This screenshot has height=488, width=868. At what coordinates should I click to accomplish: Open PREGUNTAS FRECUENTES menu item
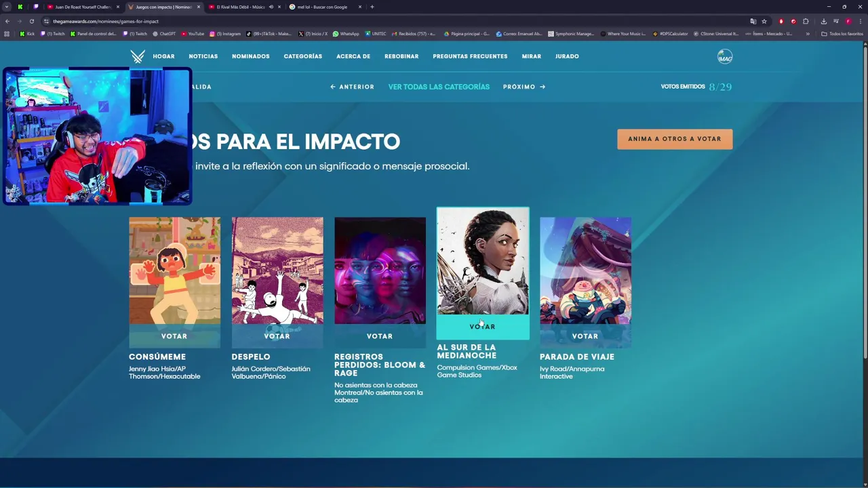point(470,57)
